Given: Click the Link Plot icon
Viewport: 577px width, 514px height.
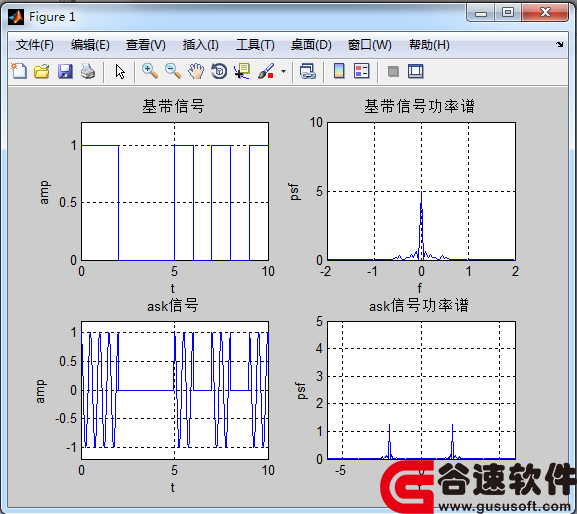Looking at the screenshot, I should pos(308,71).
